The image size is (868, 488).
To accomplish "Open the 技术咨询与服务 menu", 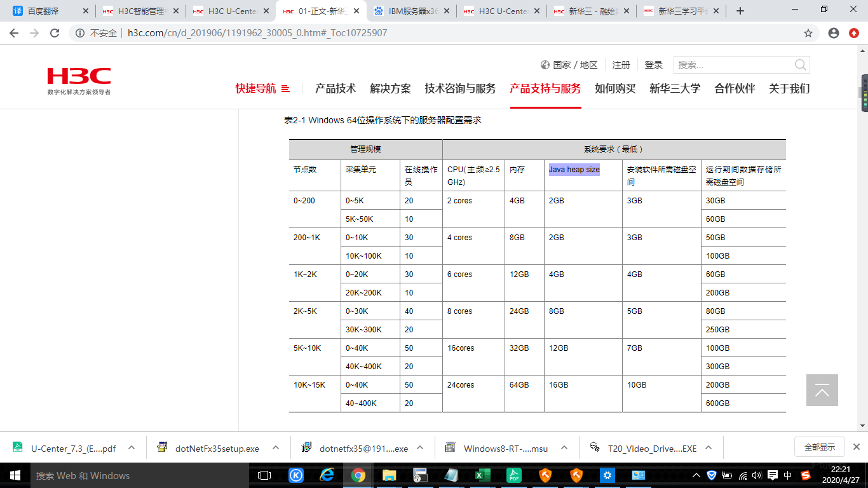I will (x=460, y=89).
